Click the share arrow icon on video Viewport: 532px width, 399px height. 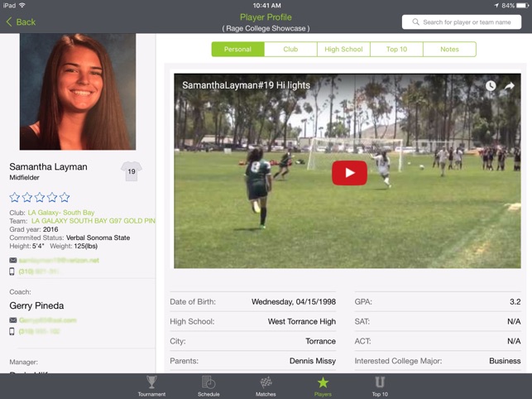510,86
